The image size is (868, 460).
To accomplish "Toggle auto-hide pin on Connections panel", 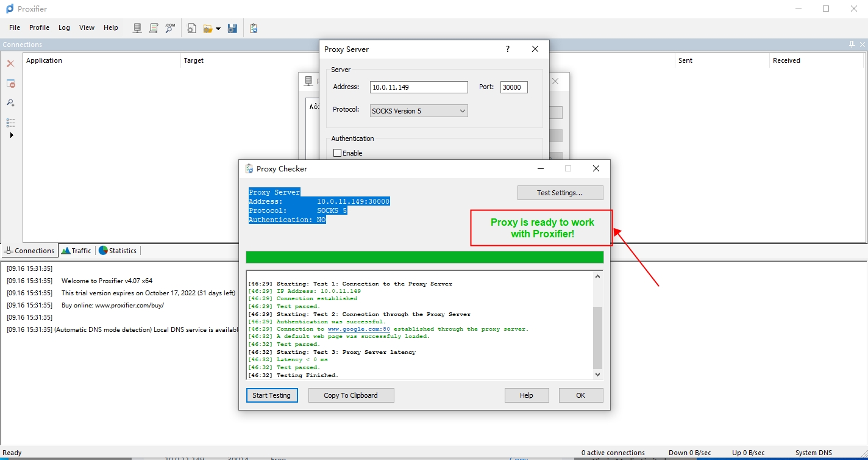I will pos(852,45).
